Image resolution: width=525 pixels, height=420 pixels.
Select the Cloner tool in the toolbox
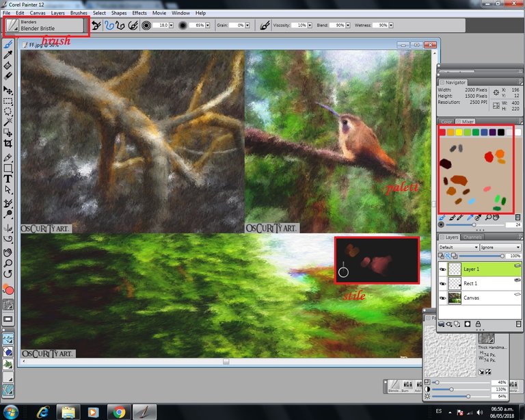click(8, 203)
